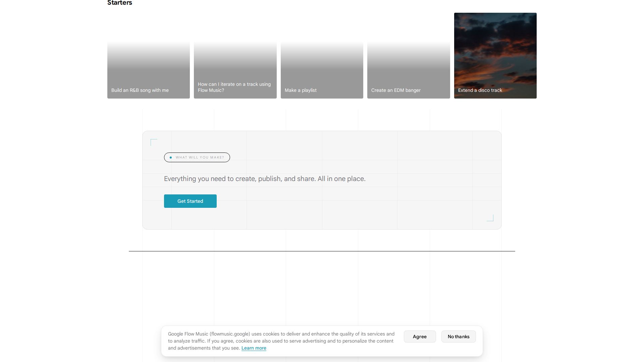Click the Starters section heading

(x=120, y=3)
